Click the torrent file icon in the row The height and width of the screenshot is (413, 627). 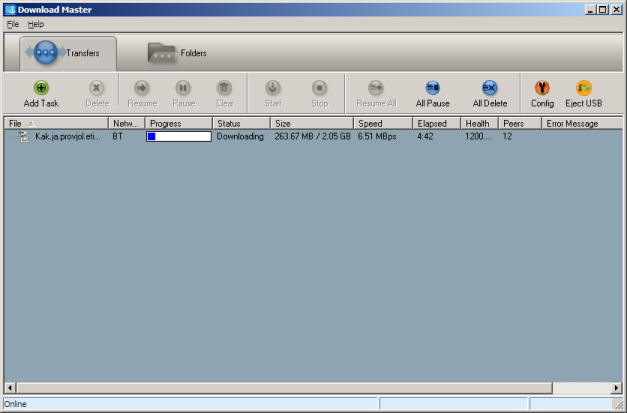pos(25,136)
